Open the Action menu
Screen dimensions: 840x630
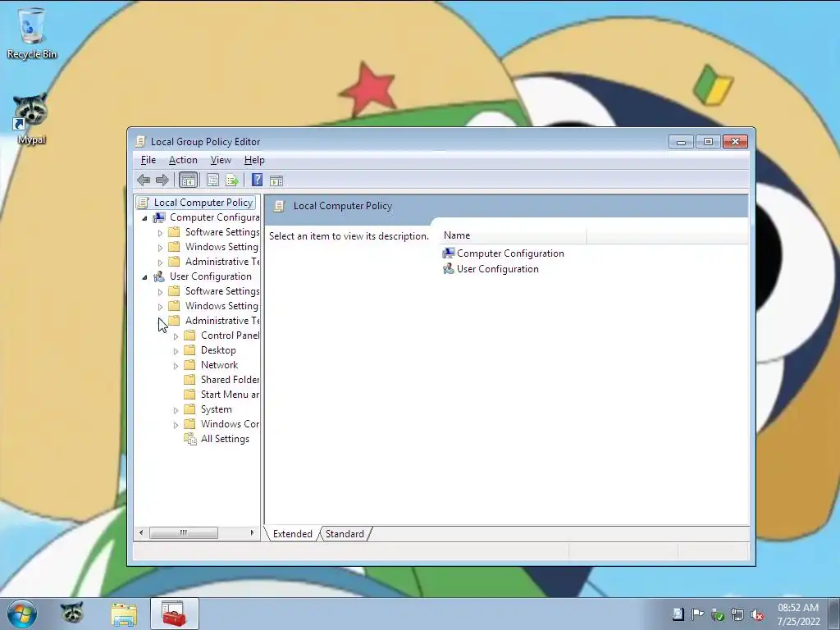(x=183, y=160)
